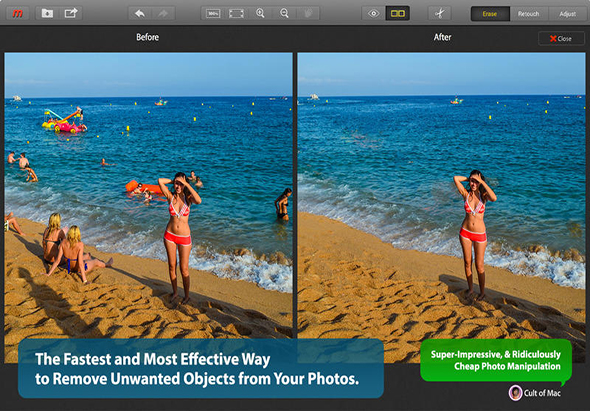The width and height of the screenshot is (590, 411).
Task: Select the hand pan tool
Action: click(x=308, y=14)
